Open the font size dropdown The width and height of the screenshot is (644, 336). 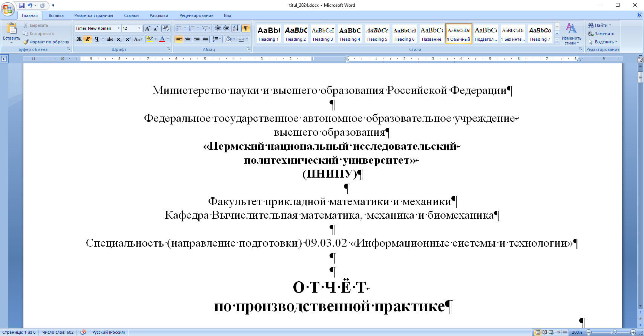[x=139, y=28]
